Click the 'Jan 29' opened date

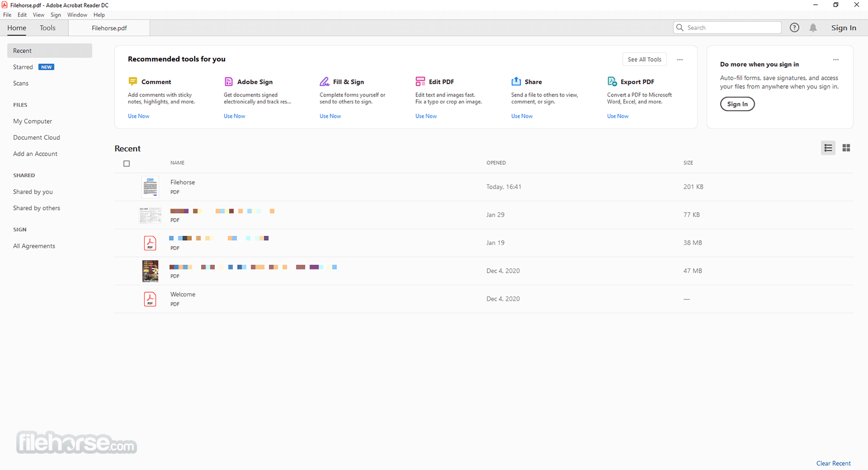[495, 215]
